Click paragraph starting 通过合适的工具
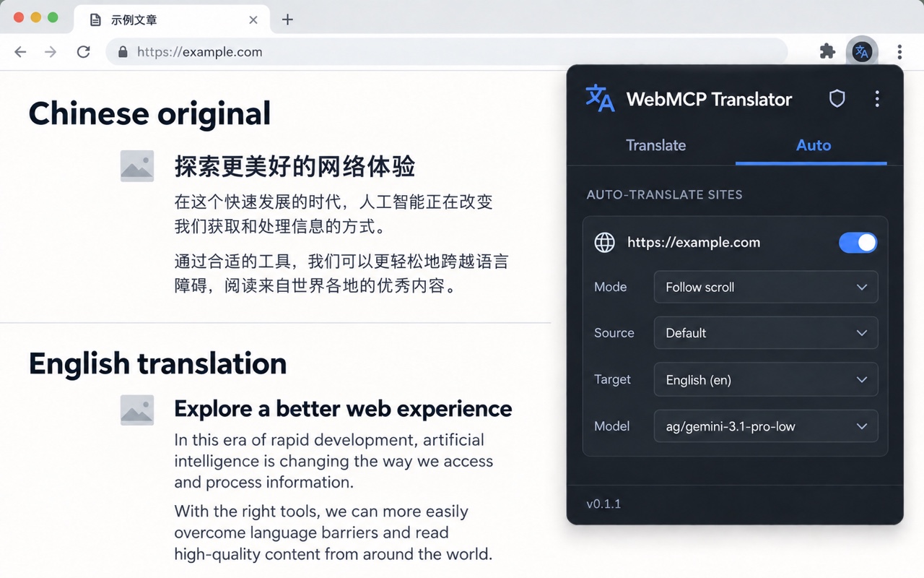The image size is (924, 578). coord(341,273)
